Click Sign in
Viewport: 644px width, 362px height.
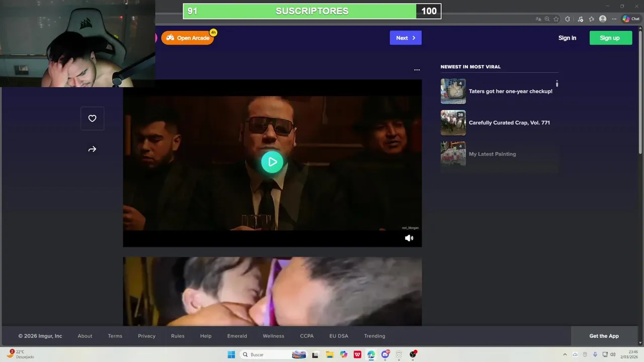tap(567, 38)
